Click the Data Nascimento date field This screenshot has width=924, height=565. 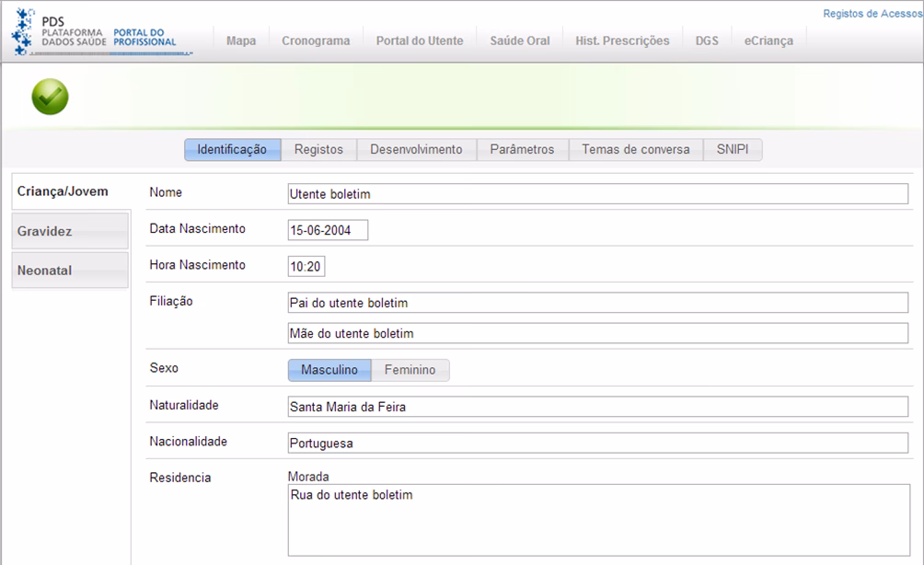pos(329,229)
